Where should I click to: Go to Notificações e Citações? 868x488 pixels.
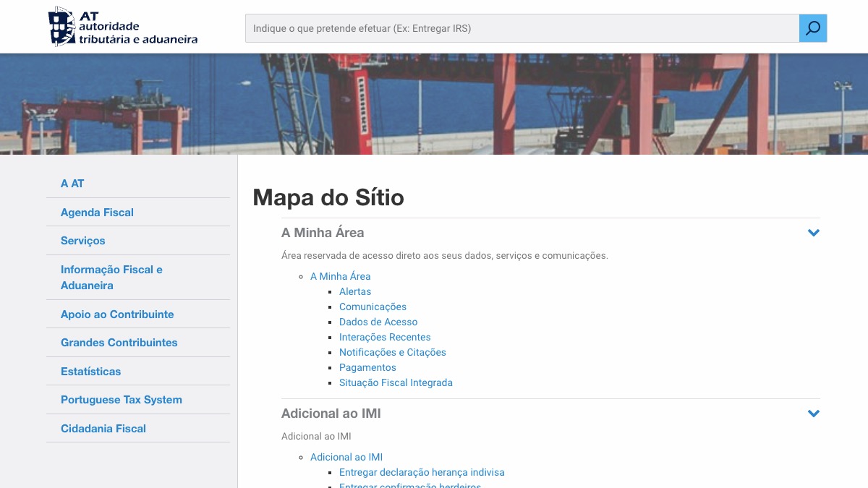point(393,352)
